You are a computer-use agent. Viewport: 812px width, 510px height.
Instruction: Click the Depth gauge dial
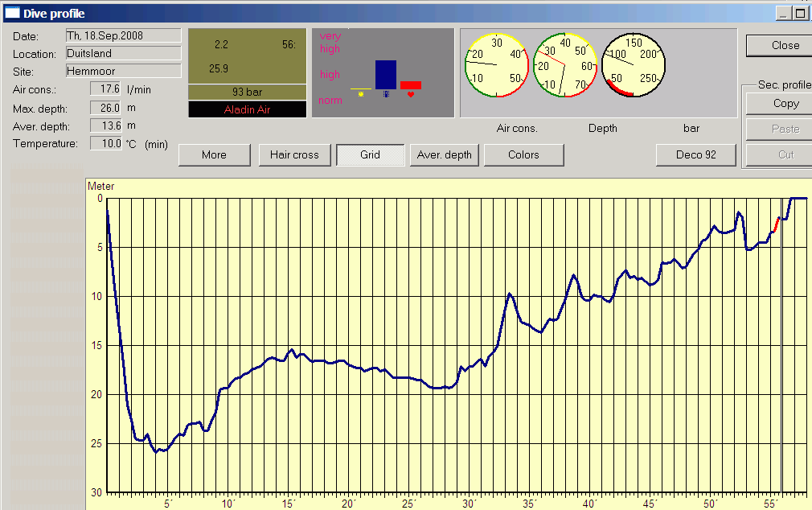[x=565, y=65]
